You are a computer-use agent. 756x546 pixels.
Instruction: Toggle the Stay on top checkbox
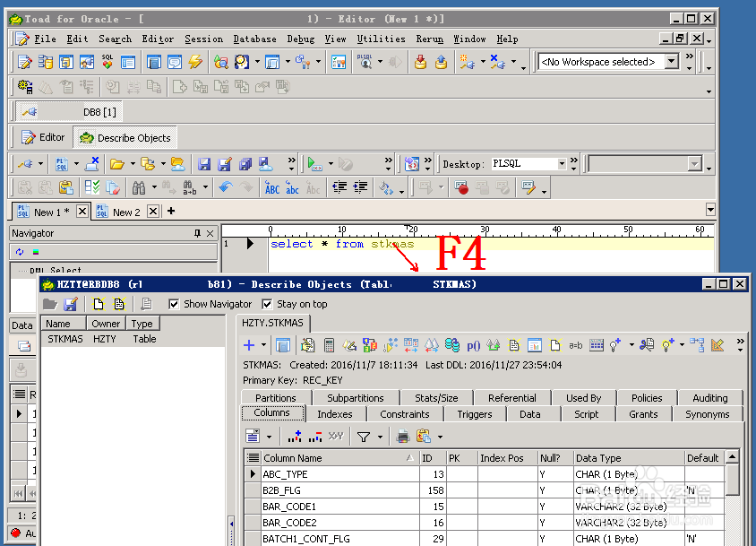[x=267, y=304]
